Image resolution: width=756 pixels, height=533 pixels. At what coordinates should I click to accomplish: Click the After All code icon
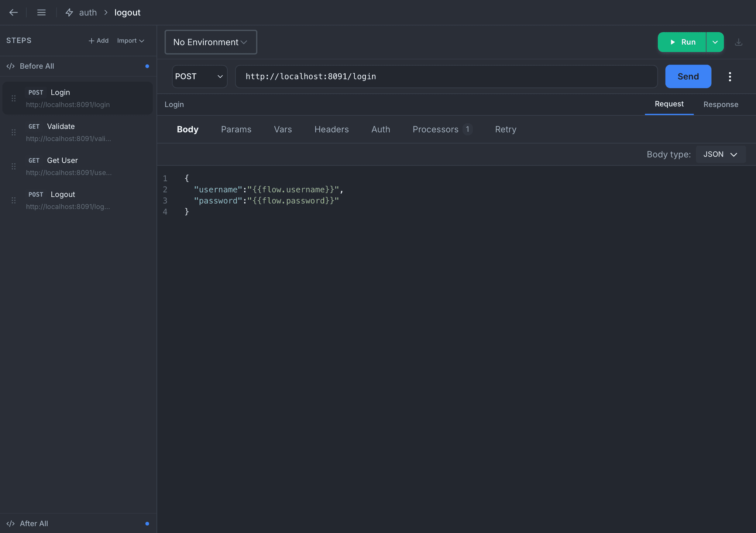tap(10, 523)
